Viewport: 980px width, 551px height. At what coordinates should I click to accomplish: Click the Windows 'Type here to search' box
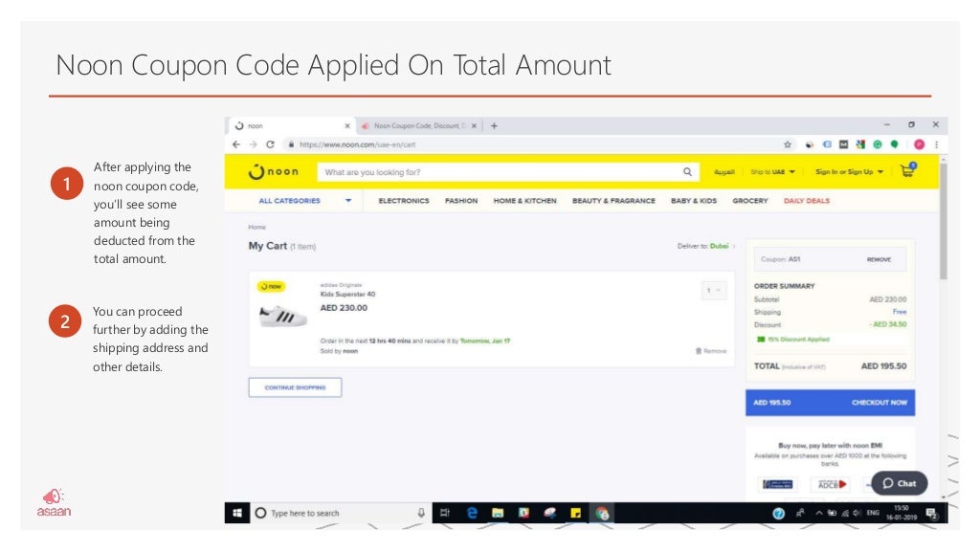coord(341,513)
